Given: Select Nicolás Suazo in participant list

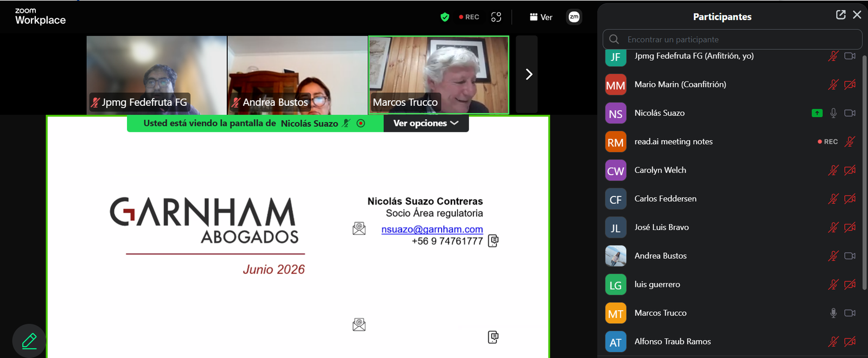Looking at the screenshot, I should (730, 113).
